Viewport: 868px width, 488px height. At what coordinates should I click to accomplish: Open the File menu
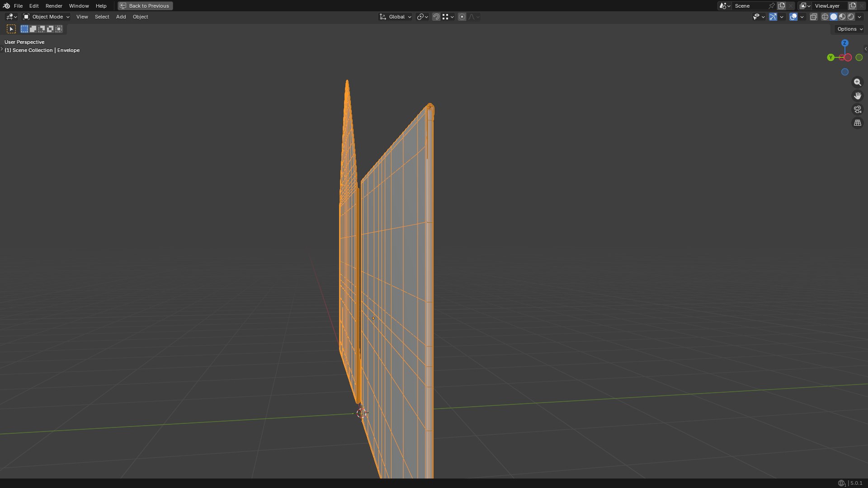click(x=19, y=6)
